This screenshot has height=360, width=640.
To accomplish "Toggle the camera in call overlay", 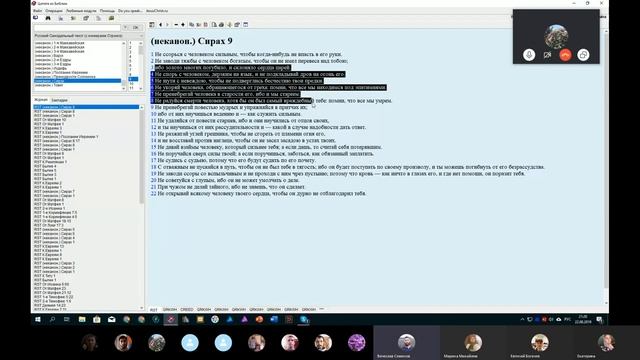I will [x=547, y=55].
